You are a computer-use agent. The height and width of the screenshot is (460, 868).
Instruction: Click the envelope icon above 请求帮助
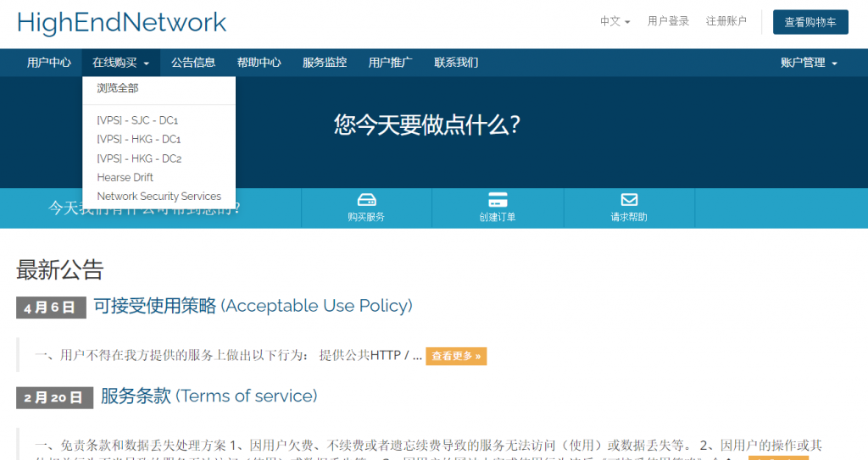[629, 200]
